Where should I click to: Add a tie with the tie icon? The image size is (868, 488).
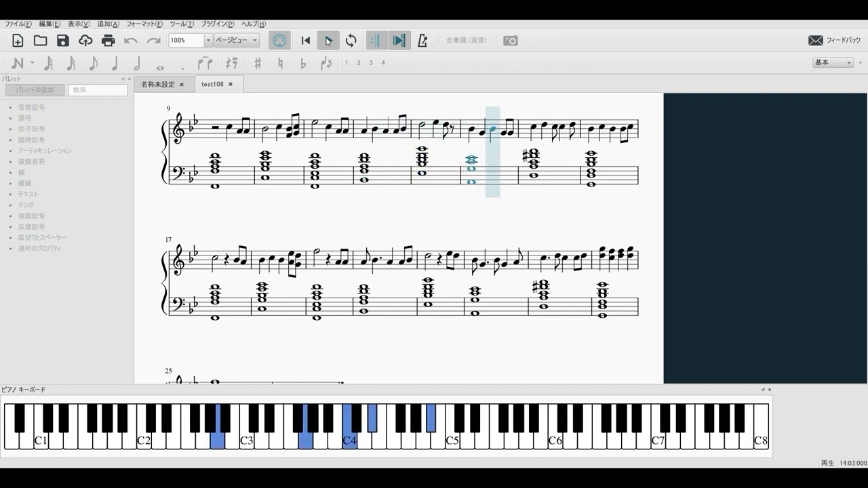[205, 63]
